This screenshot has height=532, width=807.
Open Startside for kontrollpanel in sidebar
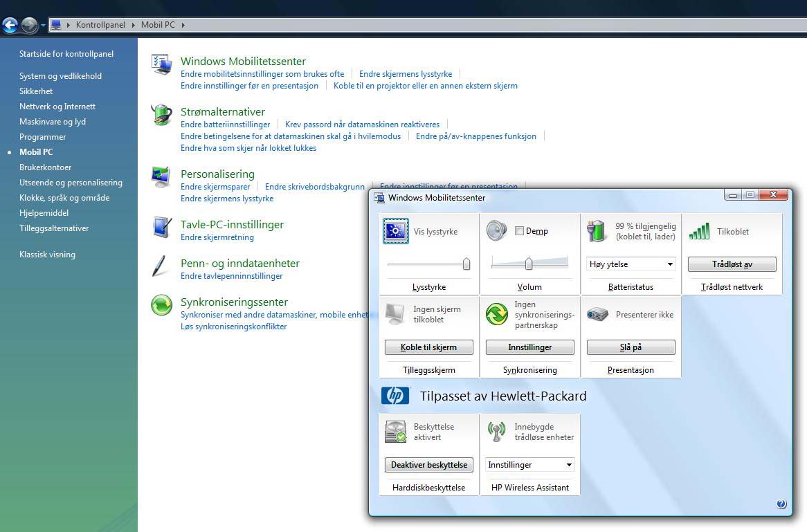click(66, 53)
